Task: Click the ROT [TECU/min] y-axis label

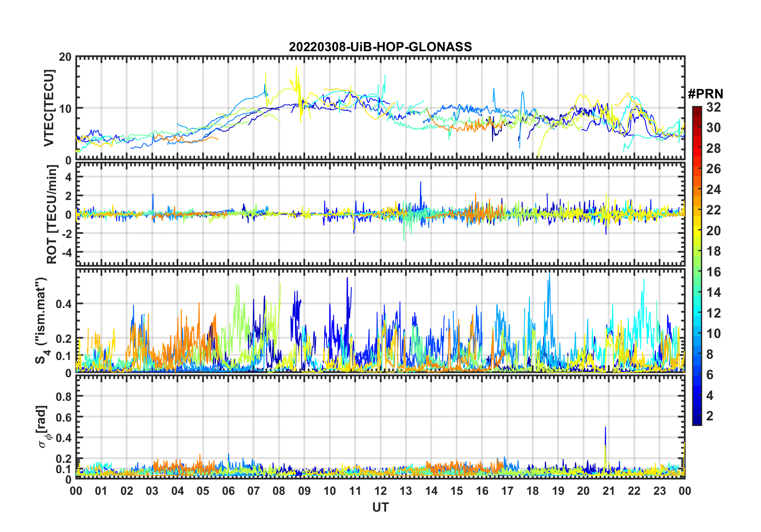Action: point(52,214)
